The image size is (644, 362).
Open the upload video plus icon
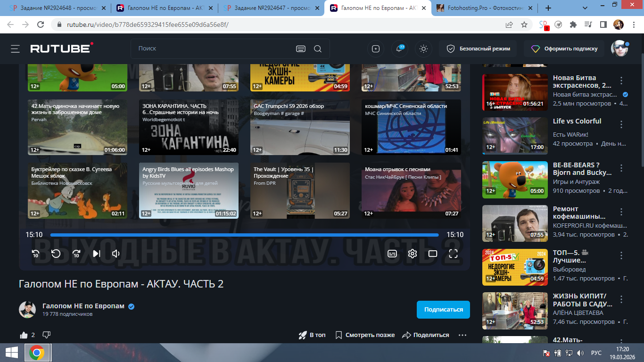click(x=376, y=49)
